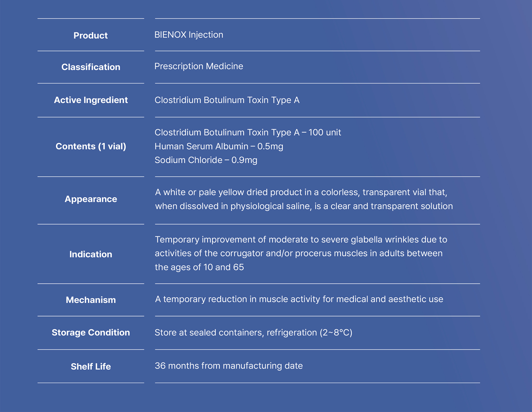Click the Sodium Chloride 0.9mg line

[x=206, y=160]
